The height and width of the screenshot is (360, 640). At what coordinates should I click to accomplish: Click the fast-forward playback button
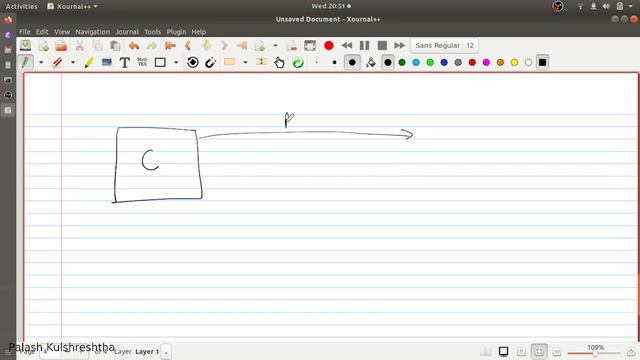coord(400,45)
